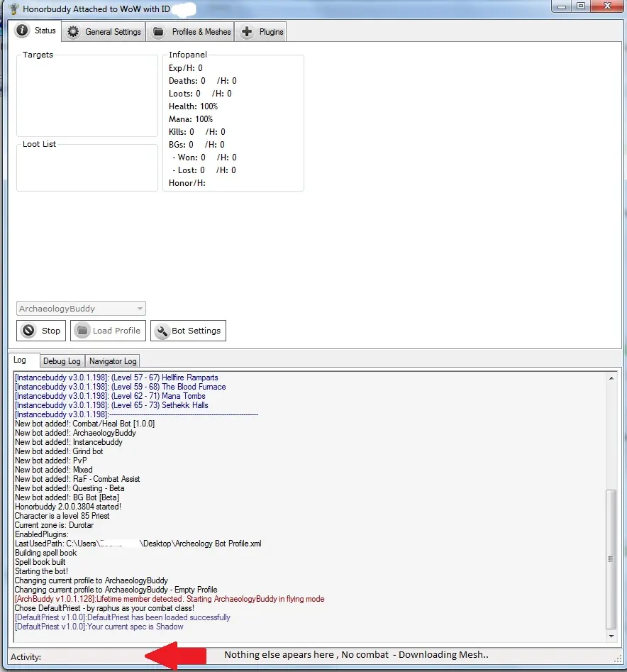Click the log vertical scrollbar thumb
Screen dimensions: 627x672
coord(611,558)
